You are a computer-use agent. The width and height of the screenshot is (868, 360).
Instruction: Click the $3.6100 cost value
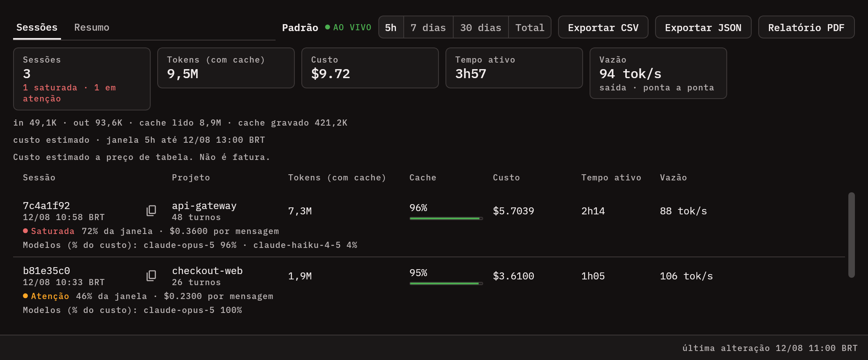pyautogui.click(x=513, y=276)
